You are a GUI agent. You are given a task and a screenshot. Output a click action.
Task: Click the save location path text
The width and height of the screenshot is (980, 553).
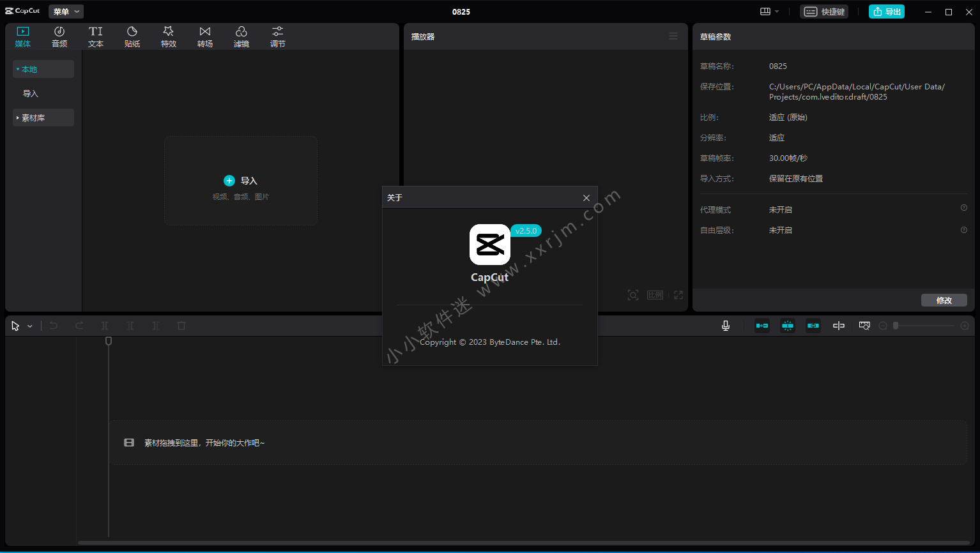tap(857, 92)
